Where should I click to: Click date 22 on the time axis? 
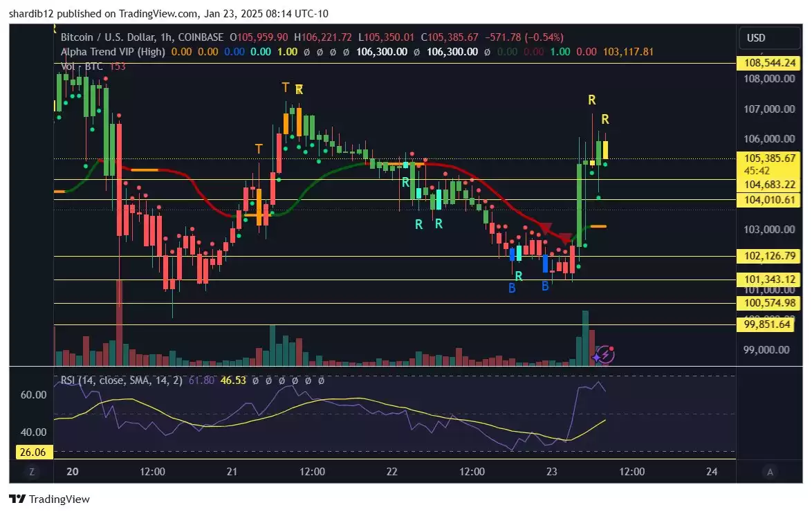392,472
